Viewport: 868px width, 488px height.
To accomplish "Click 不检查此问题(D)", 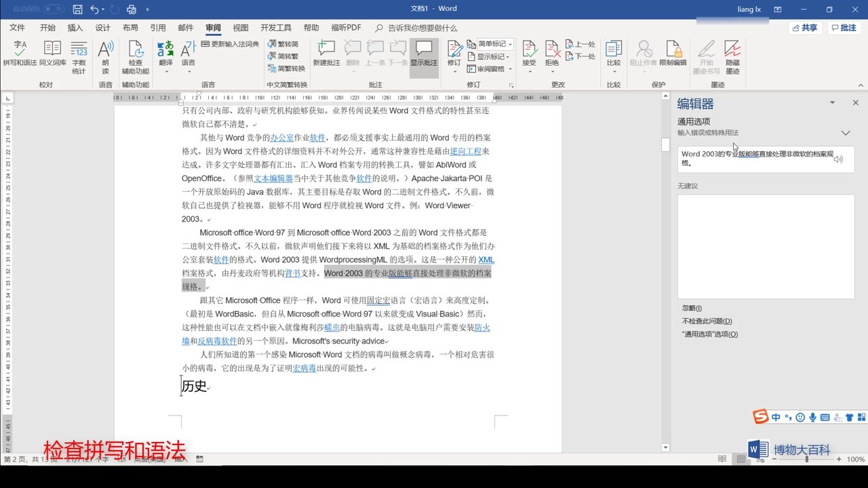I will tap(707, 321).
